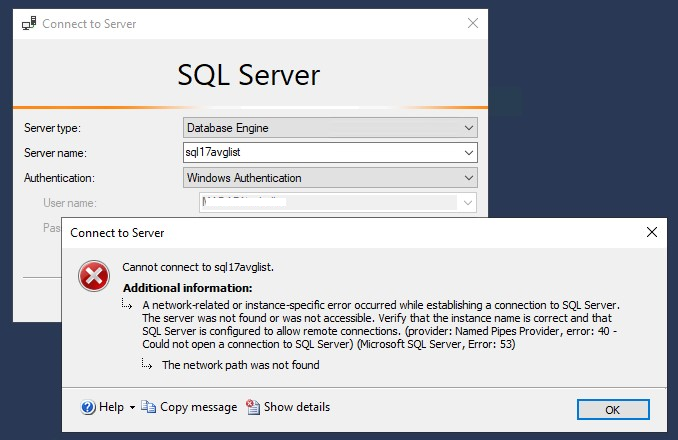The image size is (678, 440).
Task: Click the 'Server name:' label
Action: [x=55, y=153]
